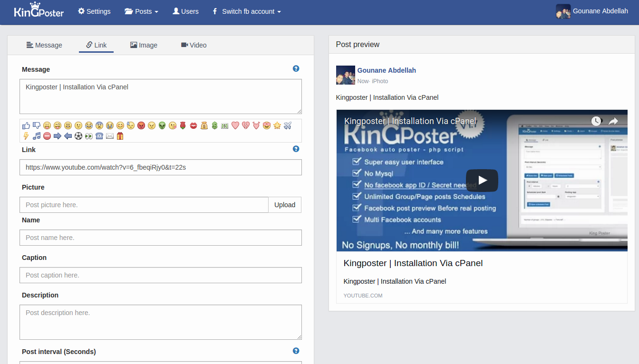
Task: Open help for the Link field
Action: [x=296, y=149]
